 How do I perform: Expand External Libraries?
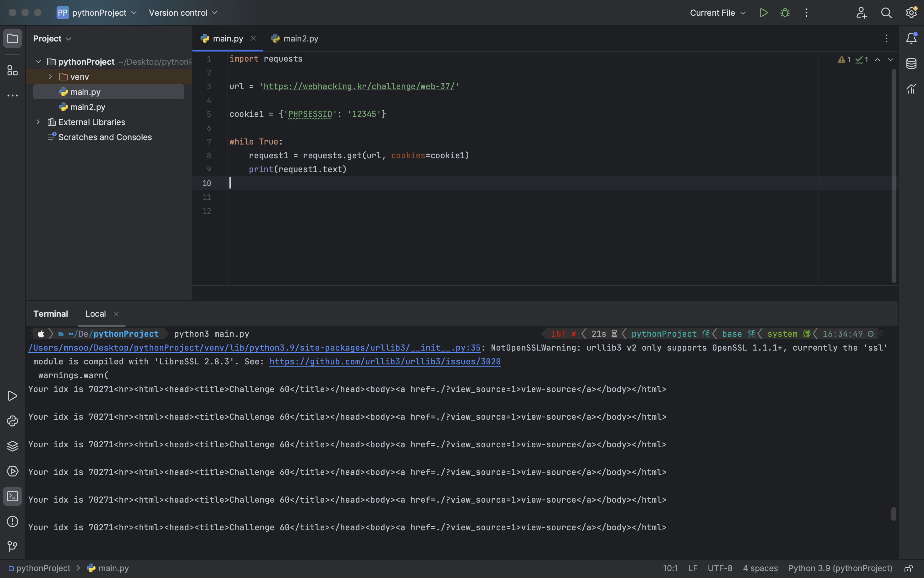point(38,122)
